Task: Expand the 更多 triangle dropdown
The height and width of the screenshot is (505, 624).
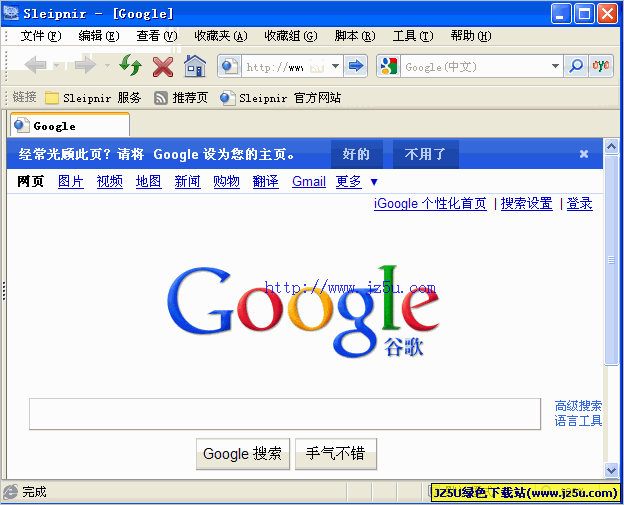Action: pyautogui.click(x=374, y=182)
